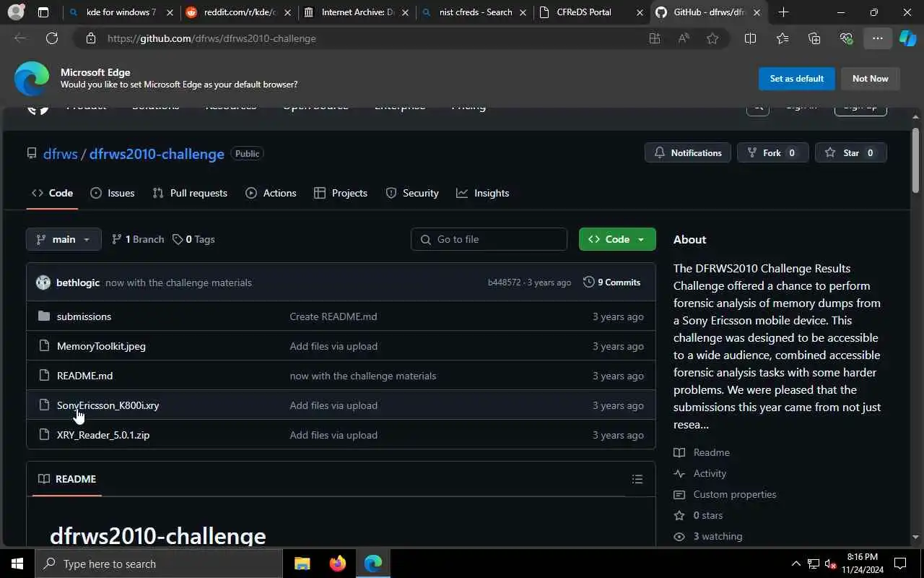Set Edge as default browser
This screenshot has width=924, height=578.
797,79
